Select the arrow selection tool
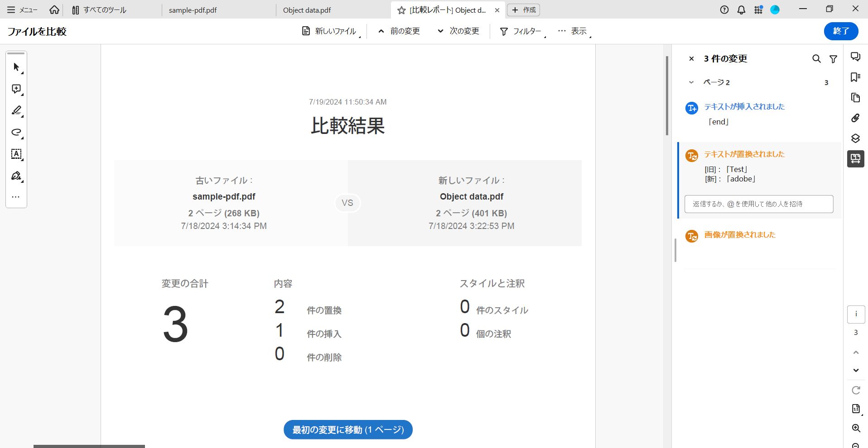This screenshot has width=868, height=448. pos(16,67)
